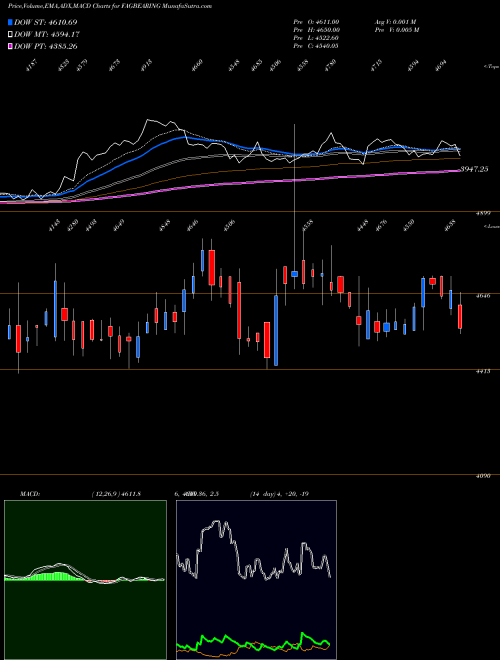Click the last red candlestick at the chart's right end
Screen dimensions: 500x660
(x=460, y=317)
